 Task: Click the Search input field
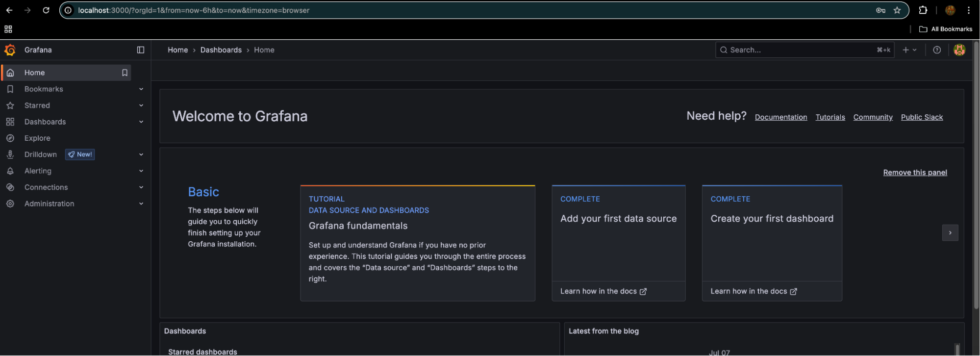coord(799,50)
